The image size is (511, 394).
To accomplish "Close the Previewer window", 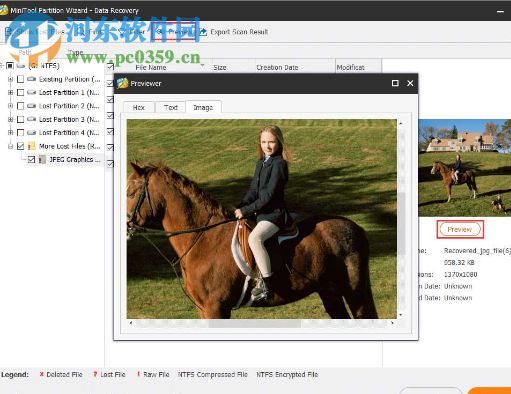I will (x=410, y=83).
